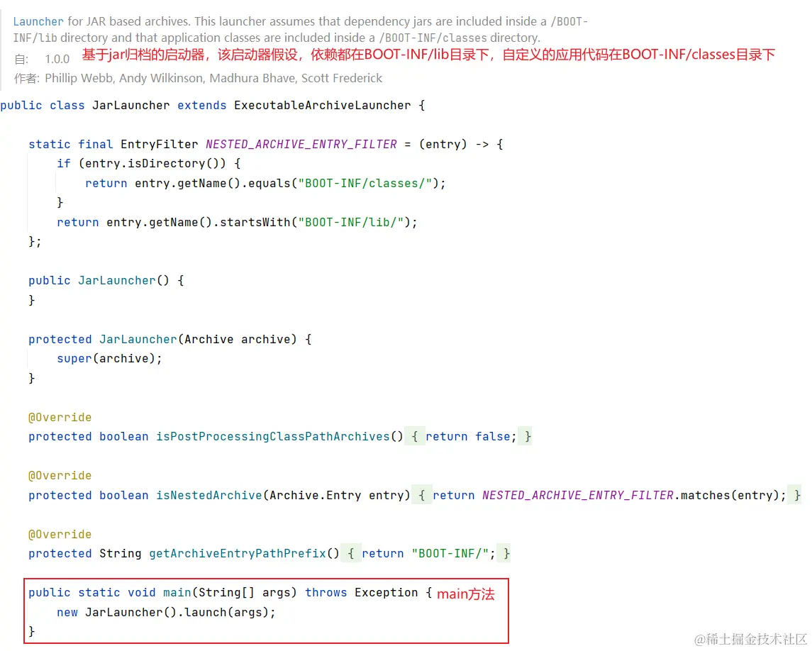Select JarLauncher in the class declaration
812x651 pixels.
pos(130,105)
